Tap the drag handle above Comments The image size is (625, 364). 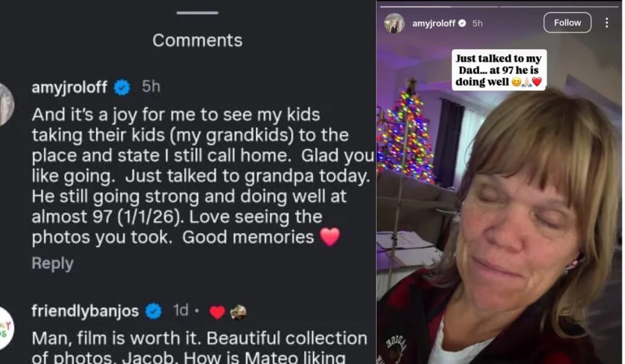pyautogui.click(x=197, y=12)
